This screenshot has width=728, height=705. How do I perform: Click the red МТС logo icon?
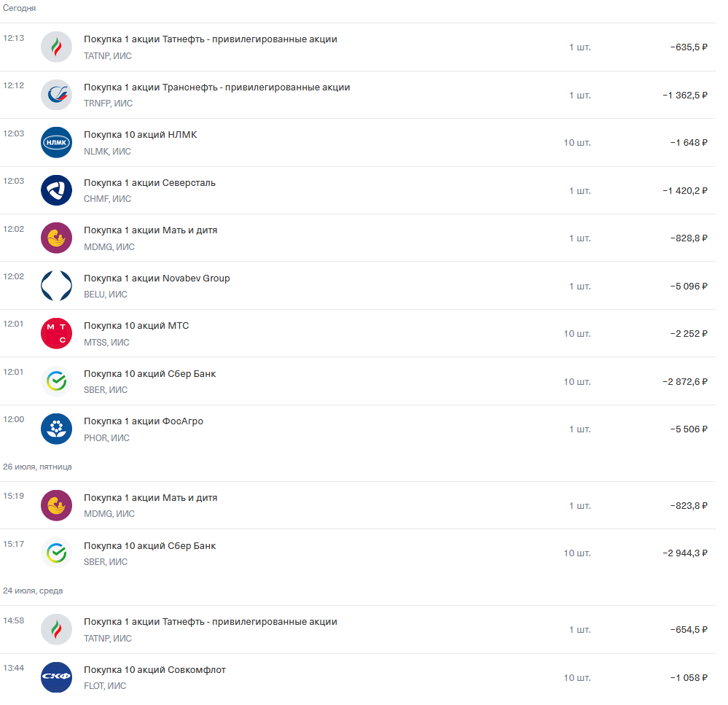(56, 333)
